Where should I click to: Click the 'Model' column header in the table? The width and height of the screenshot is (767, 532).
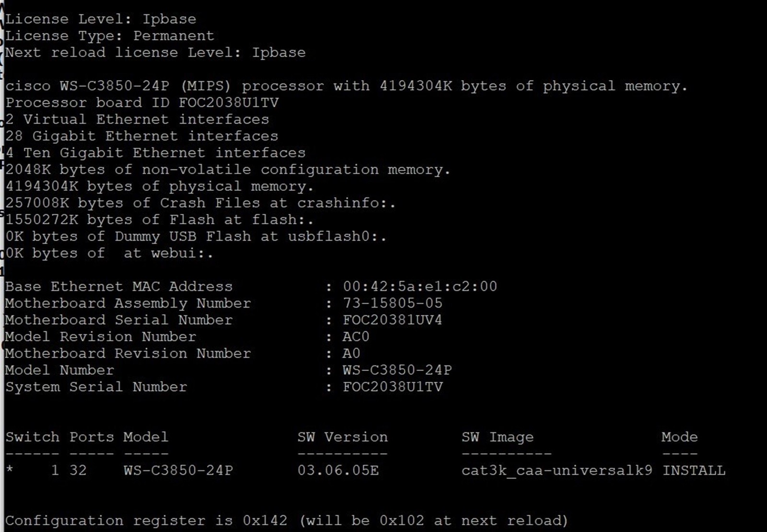click(146, 437)
